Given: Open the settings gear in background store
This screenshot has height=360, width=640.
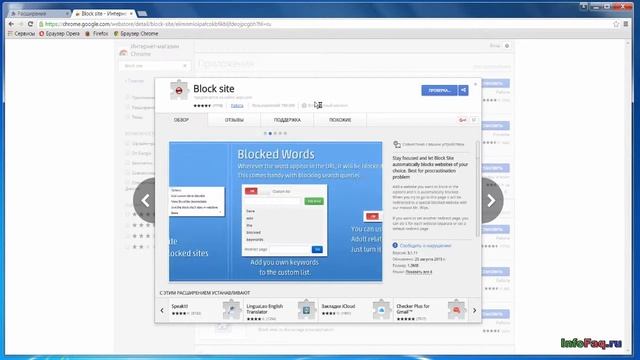Looking at the screenshot, I should tap(507, 46).
